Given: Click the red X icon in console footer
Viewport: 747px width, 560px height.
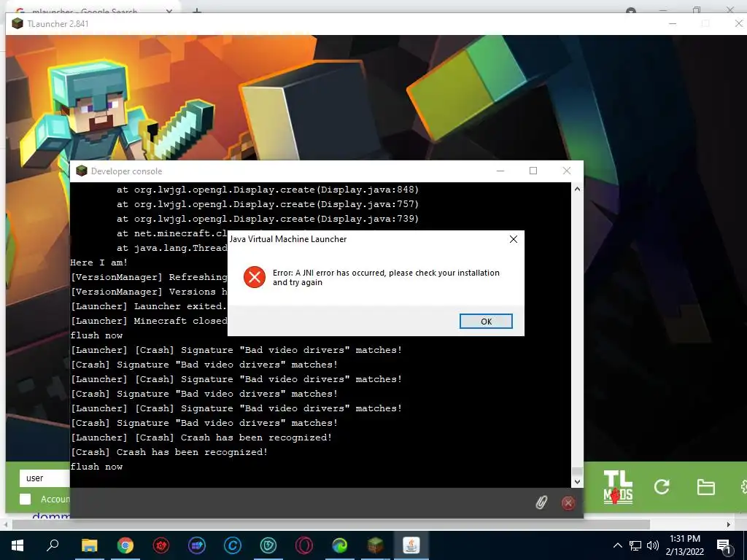Looking at the screenshot, I should (568, 503).
